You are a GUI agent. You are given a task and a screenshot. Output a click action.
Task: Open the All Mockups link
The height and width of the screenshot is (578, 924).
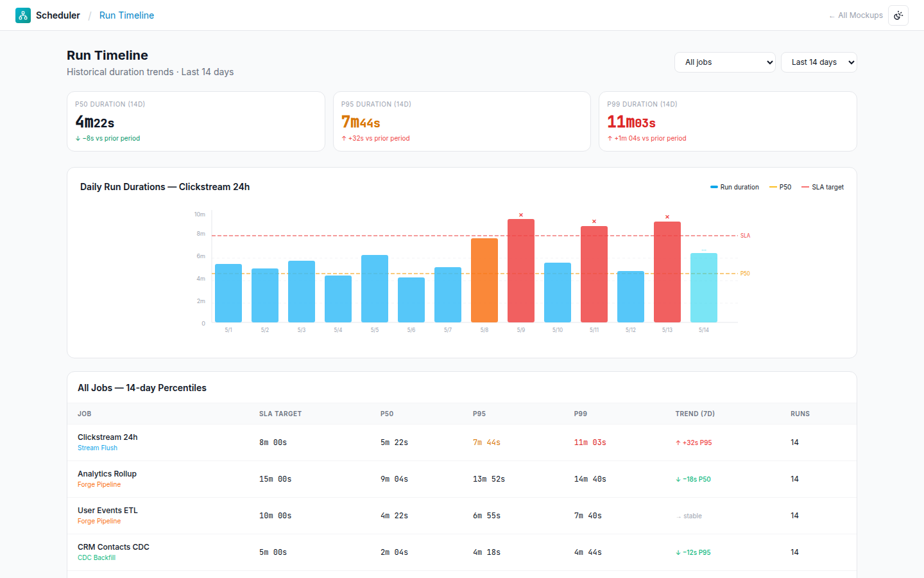[x=856, y=15]
